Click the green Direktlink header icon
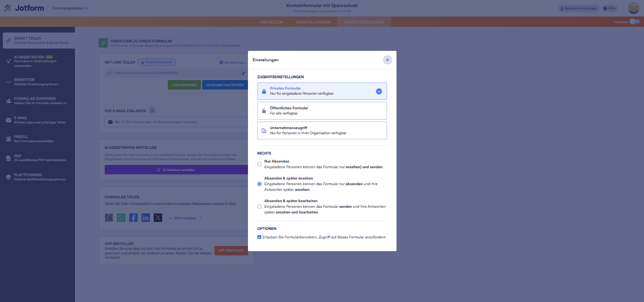This screenshot has height=302, width=644. coord(103,43)
